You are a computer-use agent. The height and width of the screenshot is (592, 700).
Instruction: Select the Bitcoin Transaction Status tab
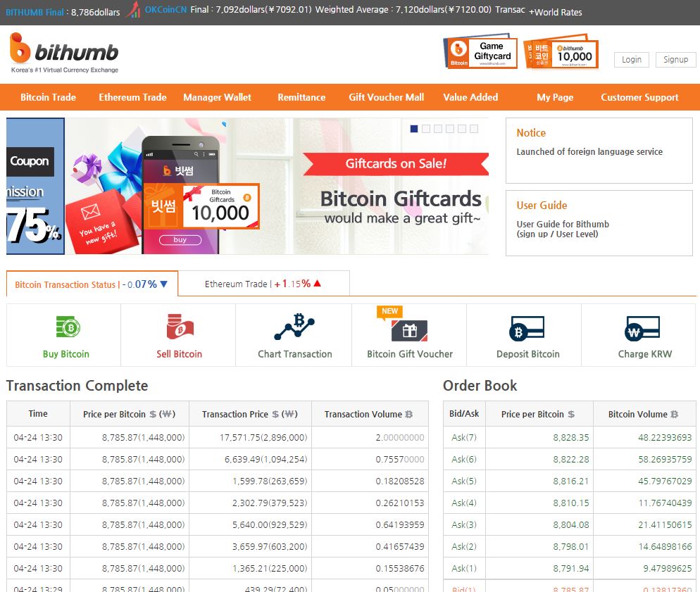92,284
